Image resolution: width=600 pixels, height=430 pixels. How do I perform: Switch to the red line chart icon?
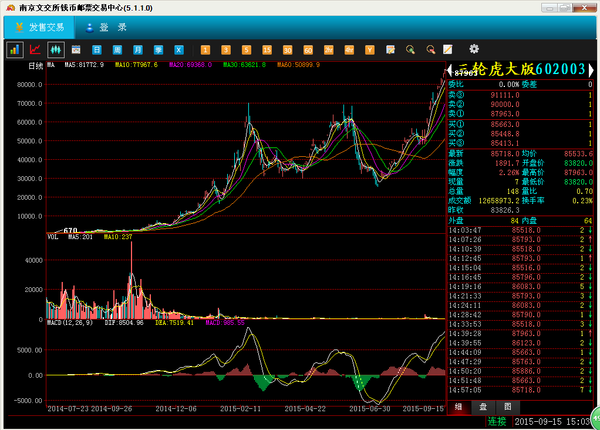click(x=35, y=50)
